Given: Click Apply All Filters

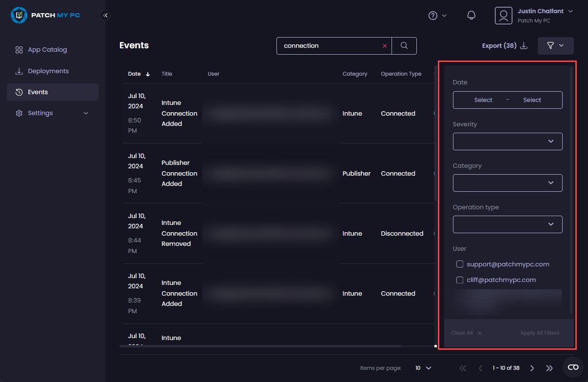Looking at the screenshot, I should click(540, 333).
